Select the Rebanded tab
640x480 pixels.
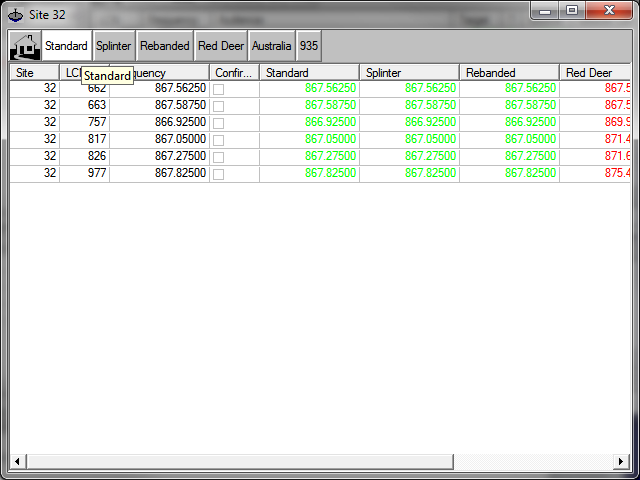tap(165, 46)
